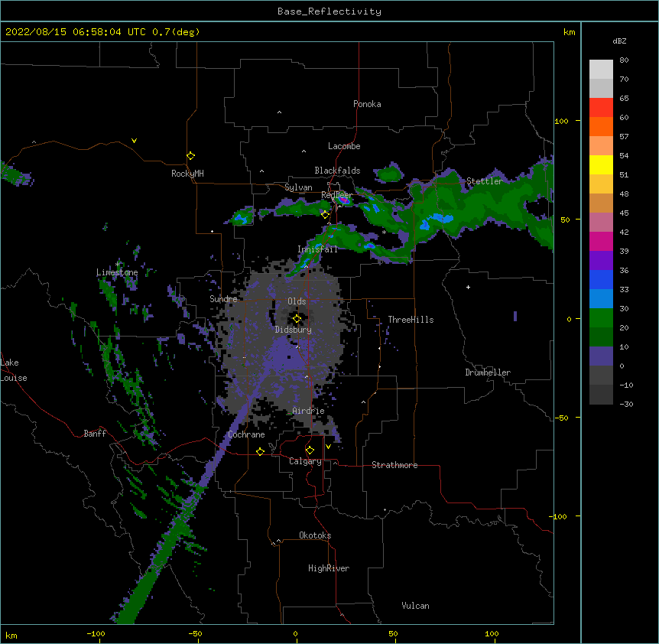
Task: Select the light blue 30-33 dBZ legend swatch
Action: 601,298
